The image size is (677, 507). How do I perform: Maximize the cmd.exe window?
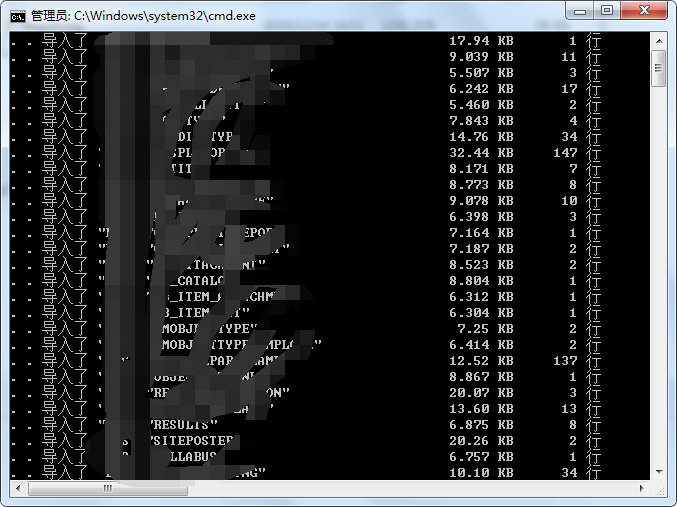pos(607,10)
